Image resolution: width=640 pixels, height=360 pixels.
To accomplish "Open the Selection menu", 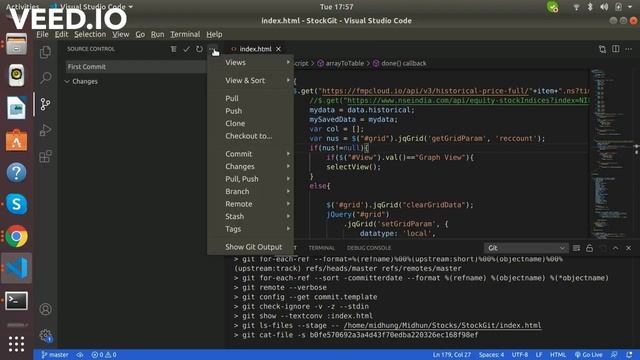I will coord(90,34).
